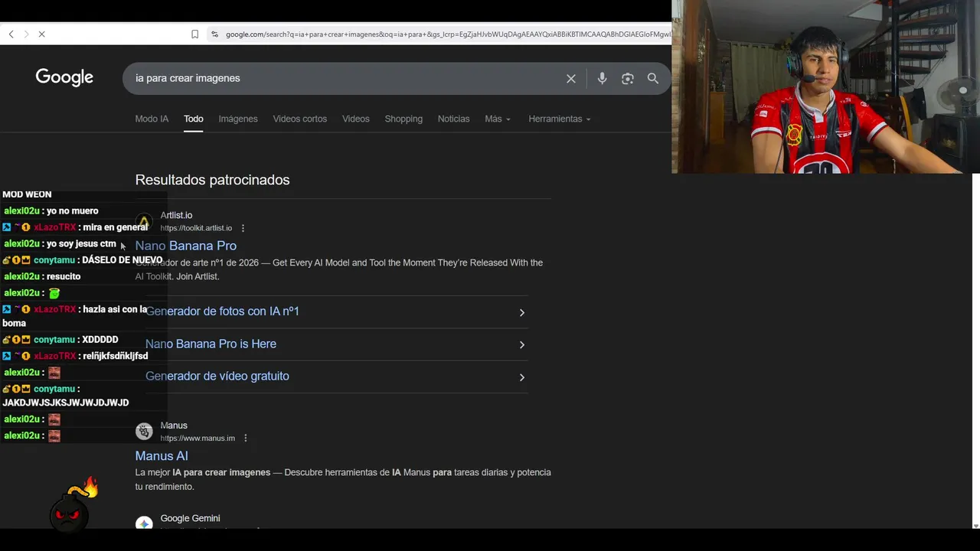Click chevron beside Generador de vídeo gratuito

(522, 377)
